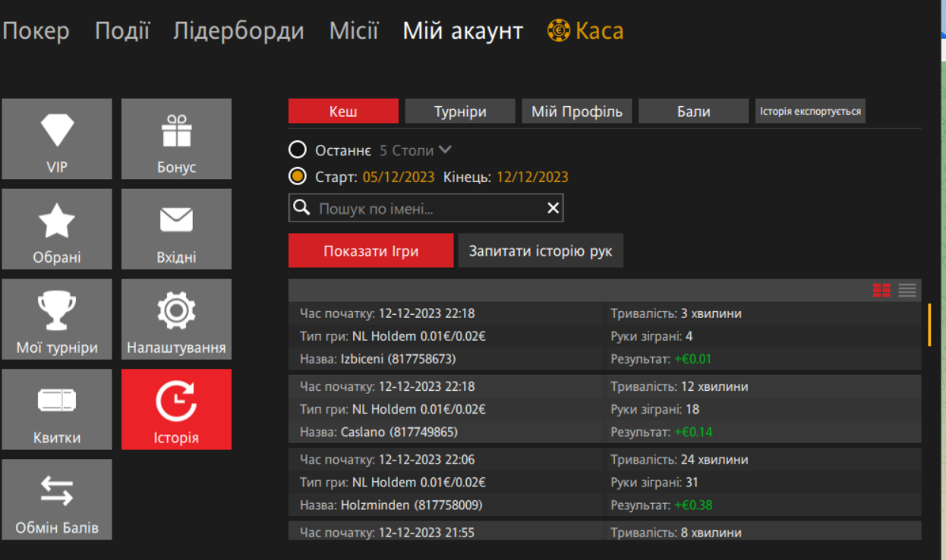Open the Обмін Балів arrows tile
Image resolution: width=946 pixels, height=560 pixels.
[x=57, y=499]
